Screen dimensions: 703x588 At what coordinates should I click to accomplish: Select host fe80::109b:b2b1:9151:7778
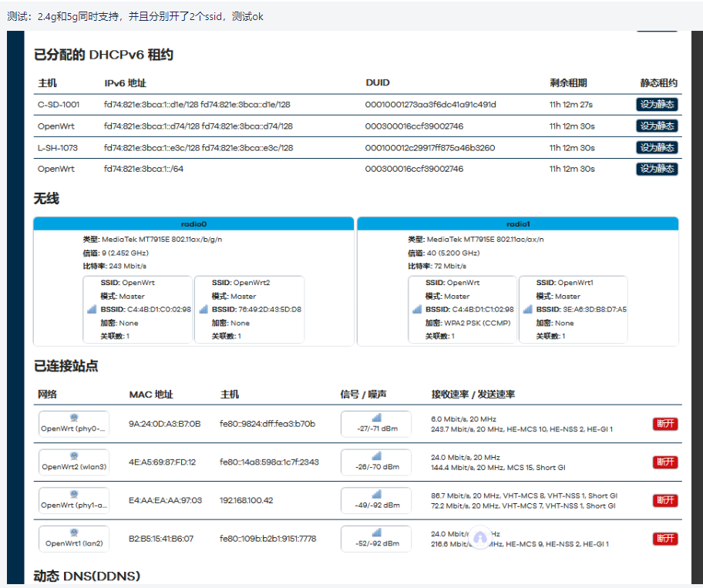tap(267, 539)
